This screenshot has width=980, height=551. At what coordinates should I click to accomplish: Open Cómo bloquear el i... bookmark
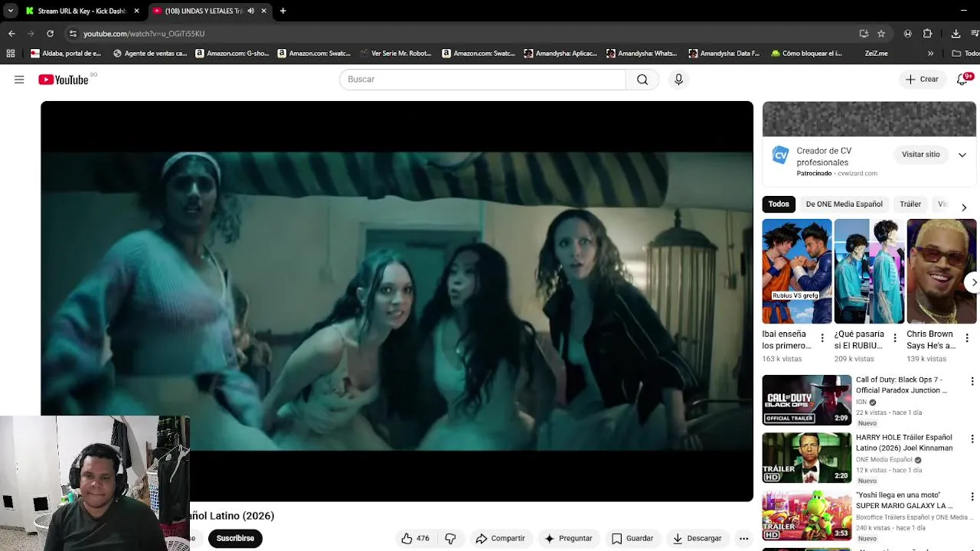(x=806, y=54)
